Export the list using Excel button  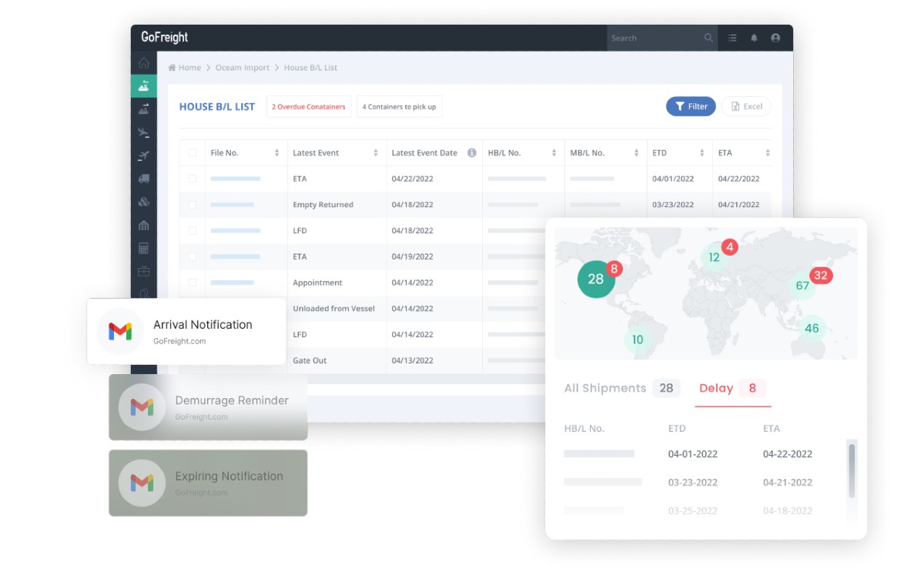746,106
